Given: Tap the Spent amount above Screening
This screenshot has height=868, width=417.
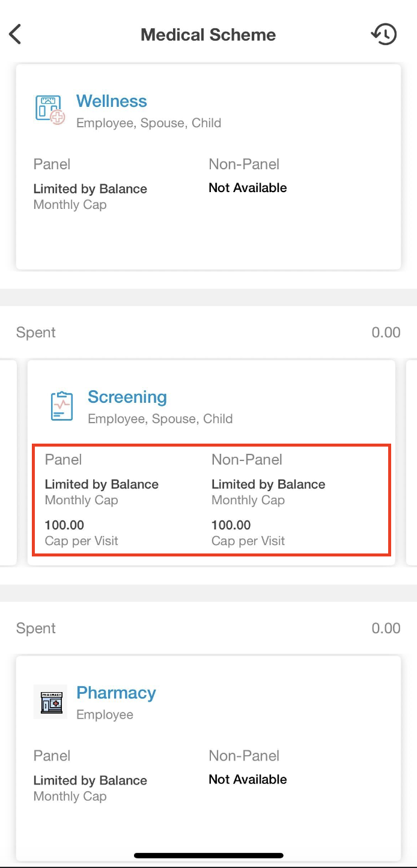Looking at the screenshot, I should tap(386, 333).
